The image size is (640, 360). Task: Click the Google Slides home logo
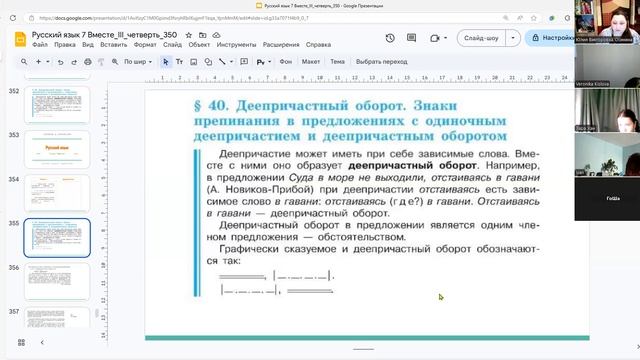click(20, 39)
